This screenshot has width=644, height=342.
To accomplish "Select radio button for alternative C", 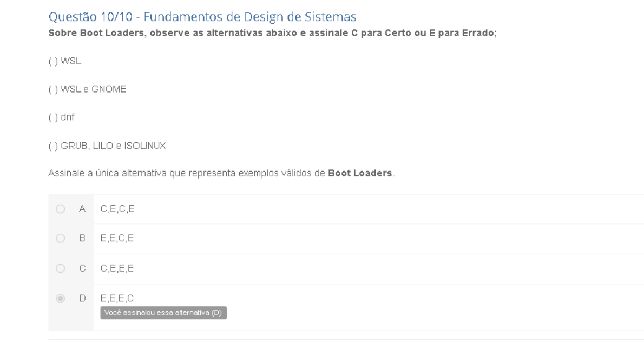I will click(60, 268).
